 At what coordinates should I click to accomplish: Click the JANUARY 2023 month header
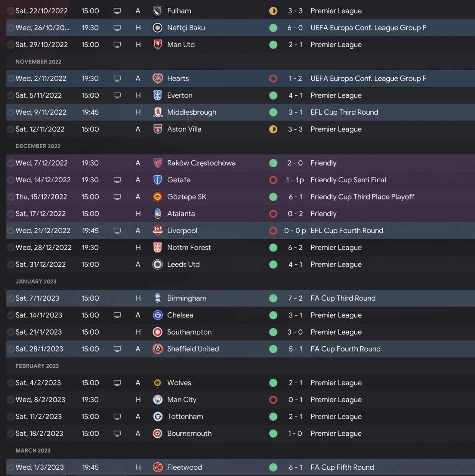(36, 281)
